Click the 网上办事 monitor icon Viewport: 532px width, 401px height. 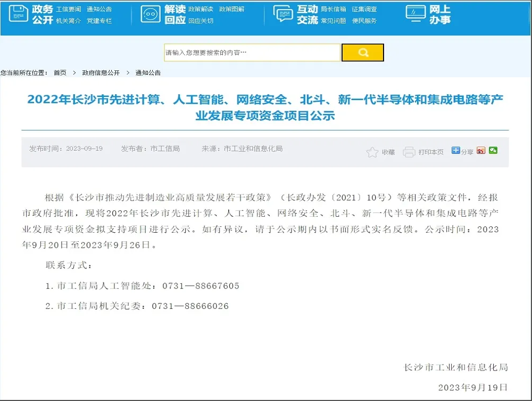[415, 13]
